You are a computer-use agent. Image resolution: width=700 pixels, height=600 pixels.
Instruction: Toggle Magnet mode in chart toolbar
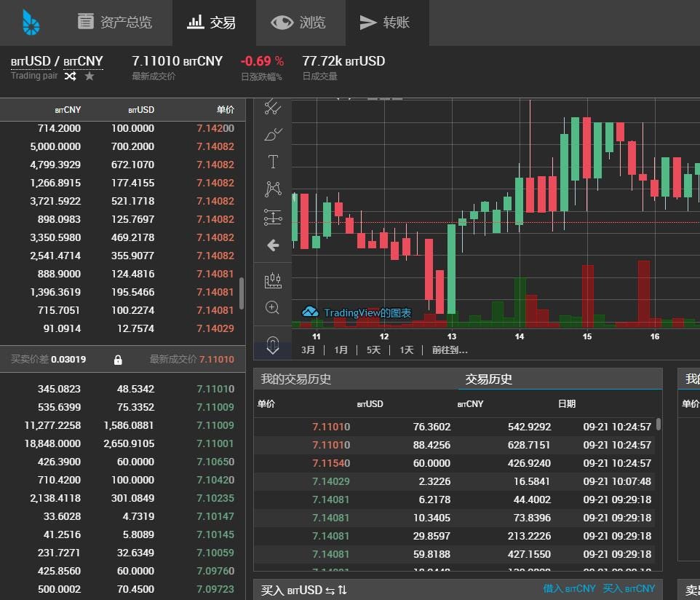click(x=273, y=345)
